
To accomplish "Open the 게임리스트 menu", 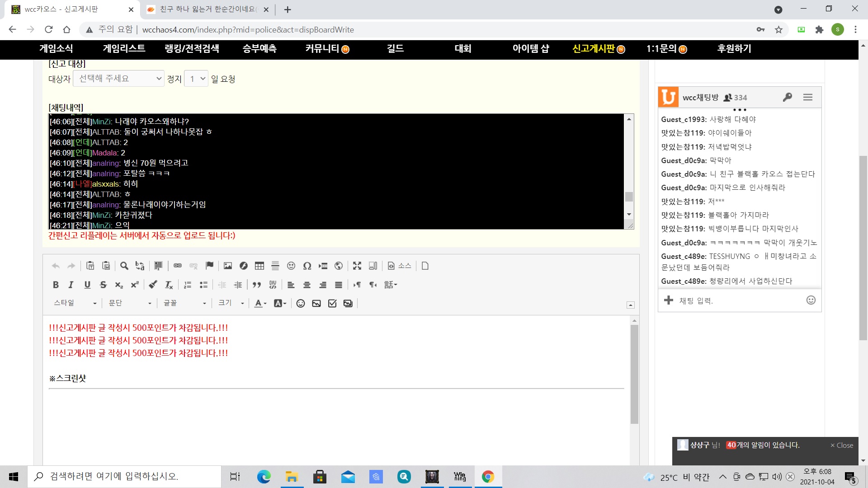I will pyautogui.click(x=124, y=49).
